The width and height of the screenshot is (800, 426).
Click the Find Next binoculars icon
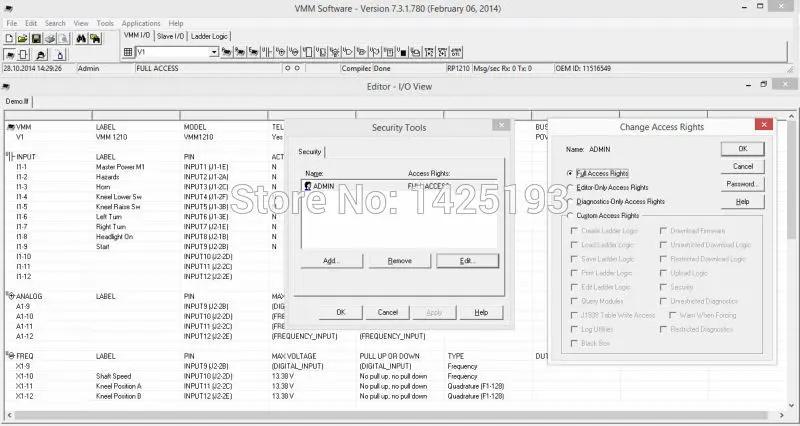[95, 39]
